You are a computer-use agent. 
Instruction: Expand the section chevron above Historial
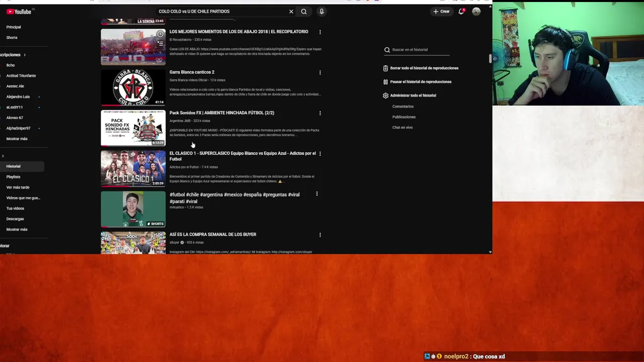(3, 156)
